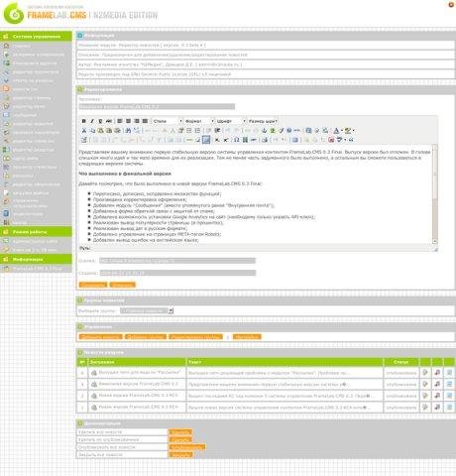The width and height of the screenshot is (456, 476).
Task: Open the Размер шрифта dropdown
Action: click(263, 121)
